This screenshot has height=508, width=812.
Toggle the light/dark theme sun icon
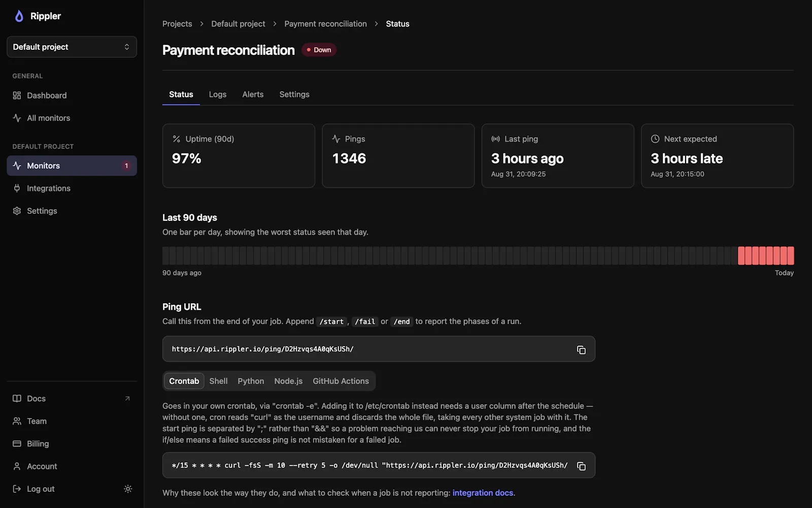tap(128, 489)
